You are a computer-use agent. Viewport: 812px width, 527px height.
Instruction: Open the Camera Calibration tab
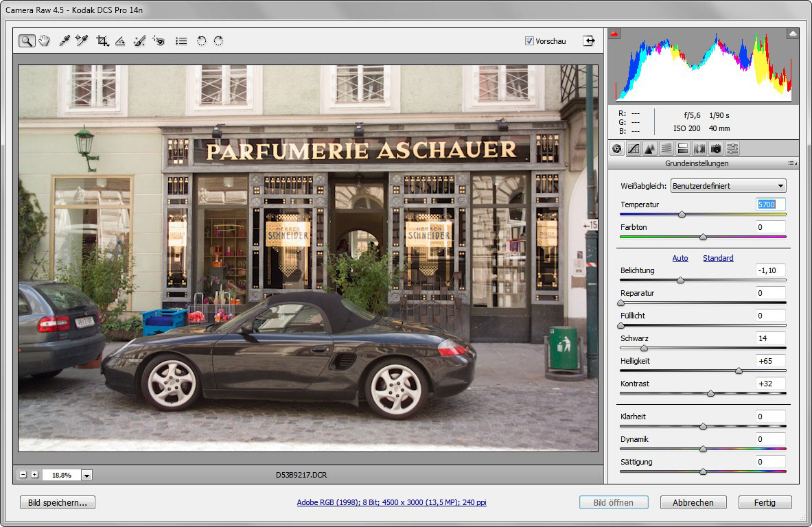click(x=716, y=148)
